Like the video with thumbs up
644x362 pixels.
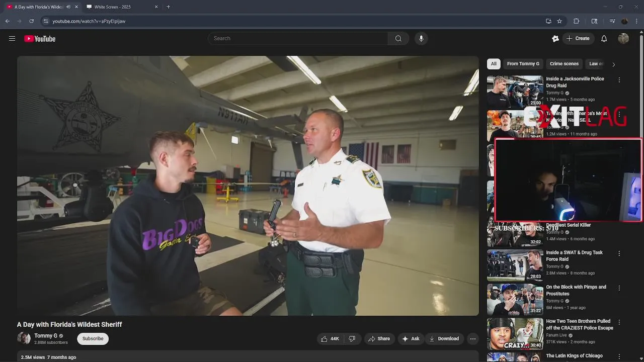point(330,339)
